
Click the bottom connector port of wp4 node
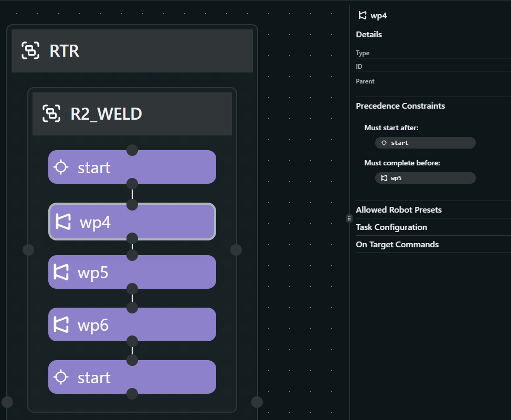click(132, 238)
